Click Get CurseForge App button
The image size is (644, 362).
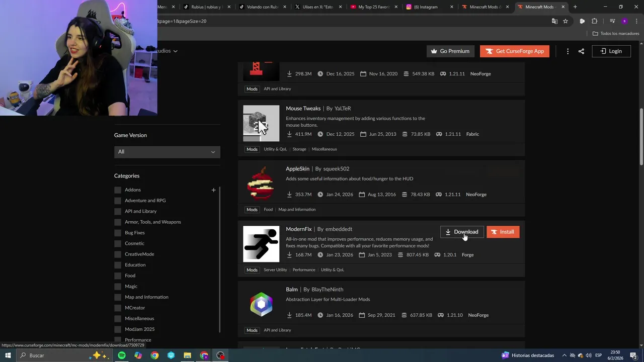(x=514, y=51)
